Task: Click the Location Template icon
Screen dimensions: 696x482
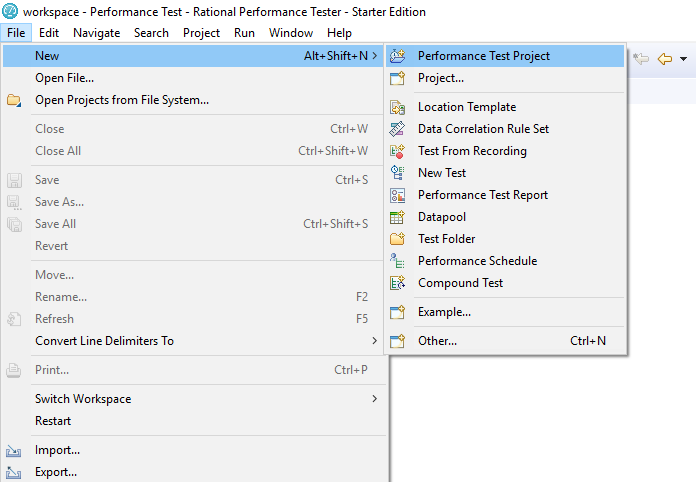Action: tap(397, 107)
